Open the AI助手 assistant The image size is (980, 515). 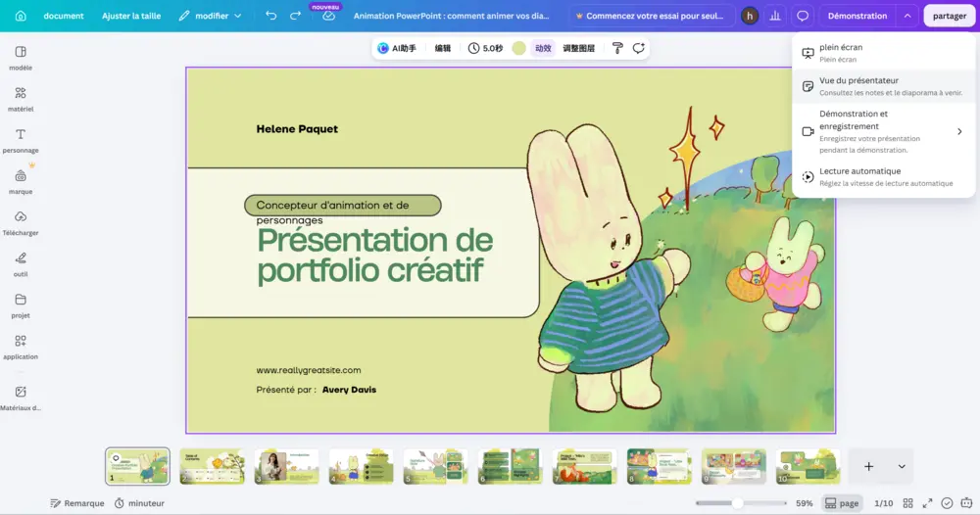(x=397, y=48)
